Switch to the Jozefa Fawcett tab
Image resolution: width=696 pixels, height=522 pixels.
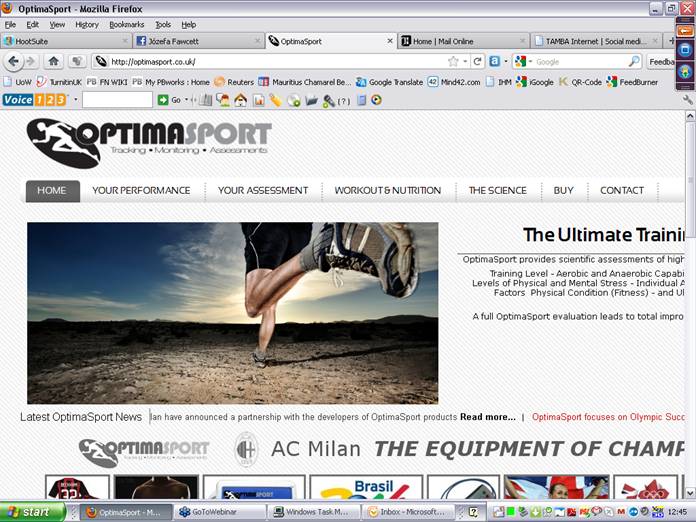[198, 41]
